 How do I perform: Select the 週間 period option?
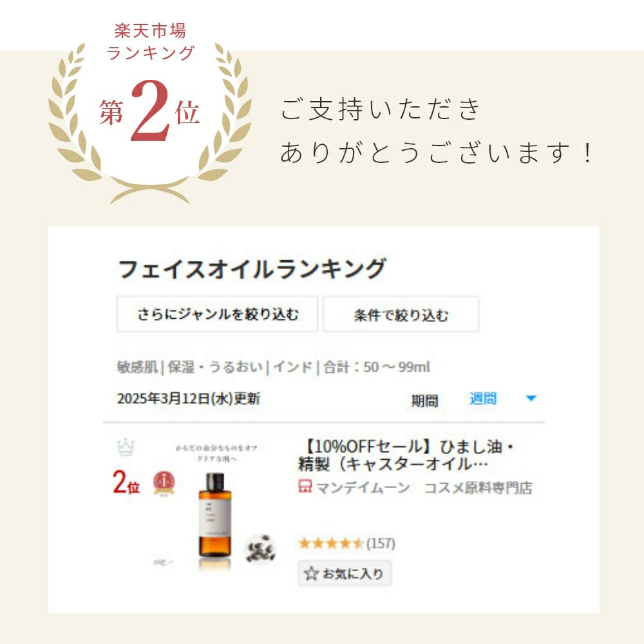click(x=483, y=398)
